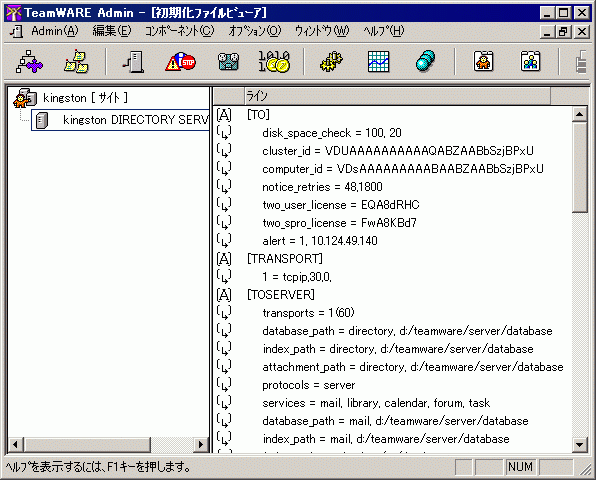Click the NUM indicator in status bar
Image resolution: width=596 pixels, height=480 pixels.
coord(521,467)
